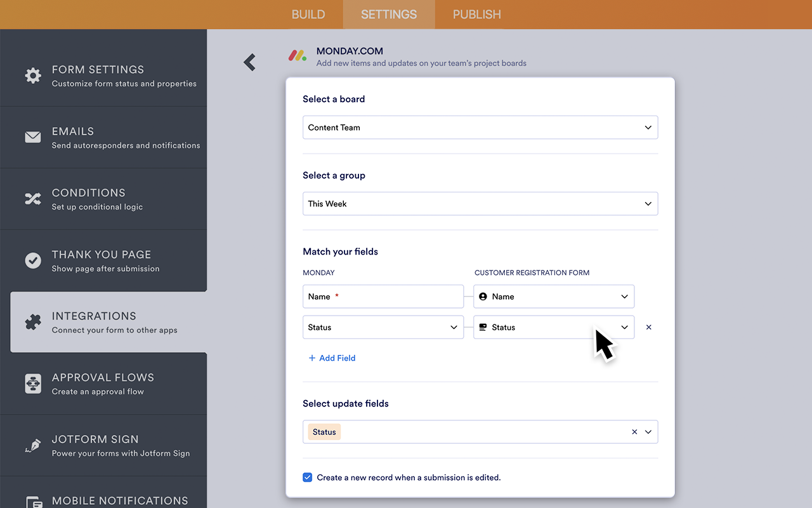The height and width of the screenshot is (508, 812).
Task: Click the back arrow to exit integration
Action: tap(249, 62)
